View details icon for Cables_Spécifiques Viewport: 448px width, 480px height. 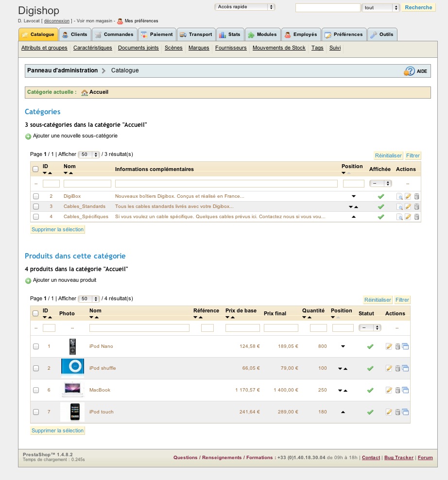[x=399, y=217]
